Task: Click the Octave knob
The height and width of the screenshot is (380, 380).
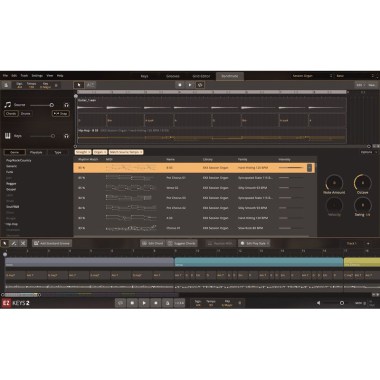Action: click(x=362, y=183)
